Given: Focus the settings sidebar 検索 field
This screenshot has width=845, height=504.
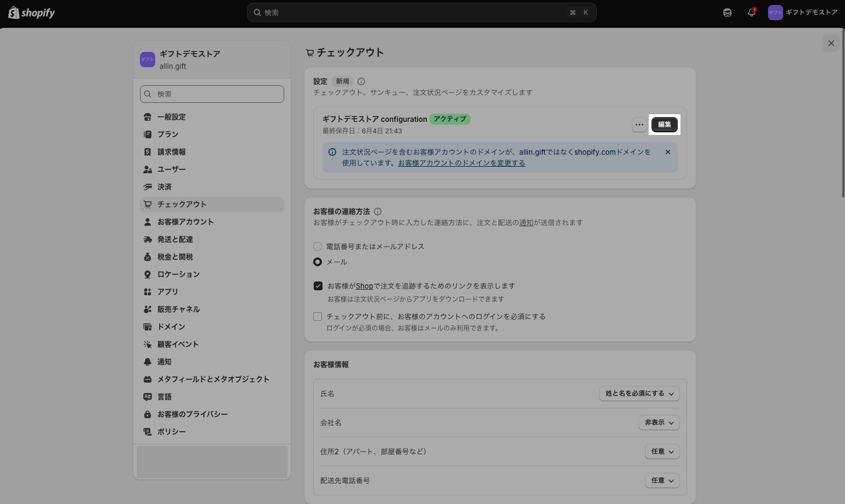Looking at the screenshot, I should pyautogui.click(x=212, y=94).
